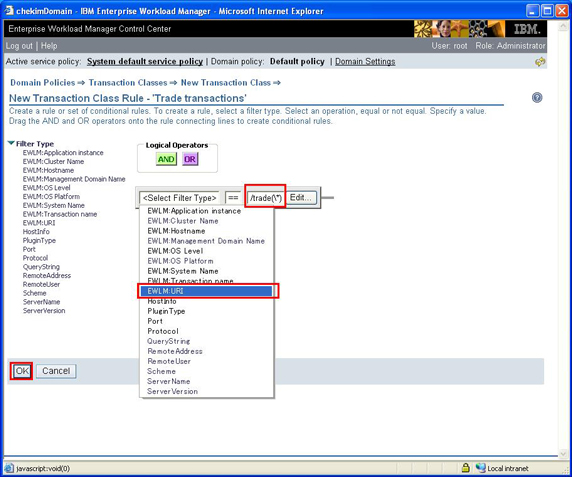Select EWLM:System Name in Filter Type tree
Viewport: 572px width, 477px height.
[54, 205]
